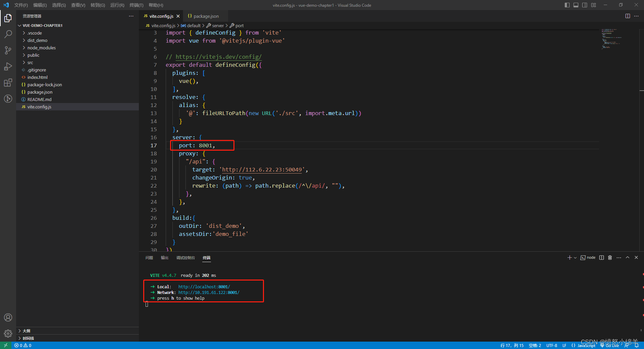This screenshot has height=349, width=644.
Task: Click the code minimap overview
Action: (612, 39)
